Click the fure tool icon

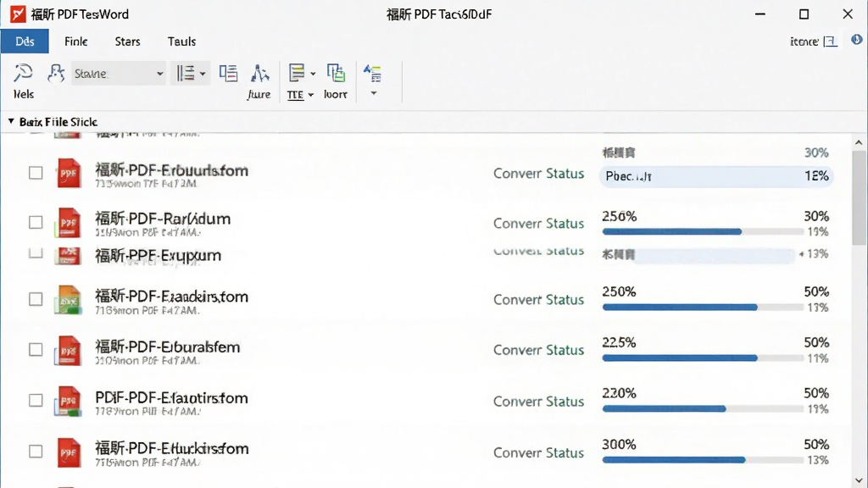pos(259,73)
